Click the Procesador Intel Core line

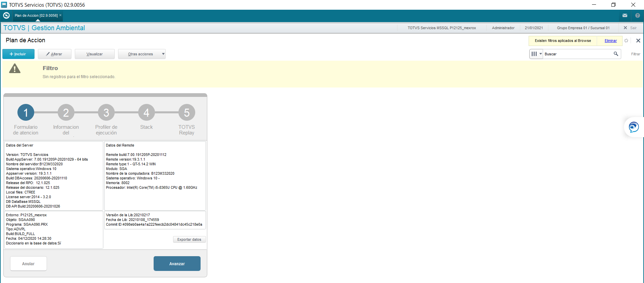152,187
